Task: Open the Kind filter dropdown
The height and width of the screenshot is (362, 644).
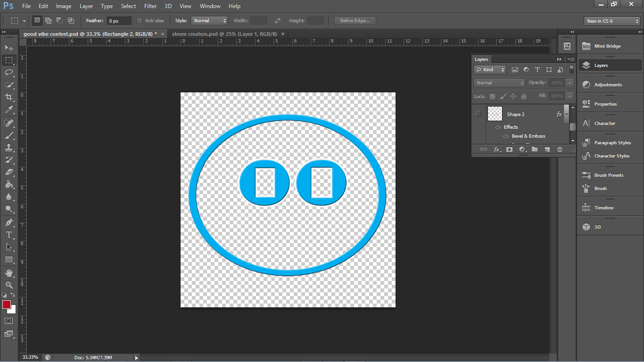Action: point(490,70)
